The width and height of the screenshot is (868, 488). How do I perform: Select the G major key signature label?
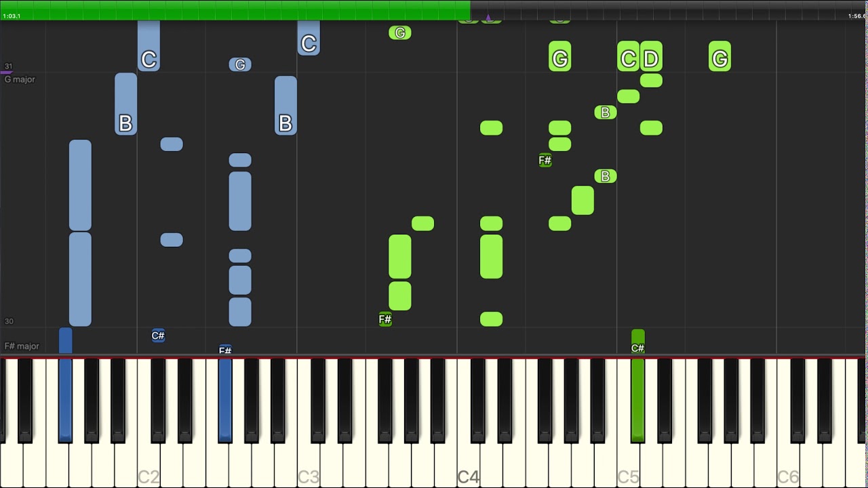tap(20, 79)
